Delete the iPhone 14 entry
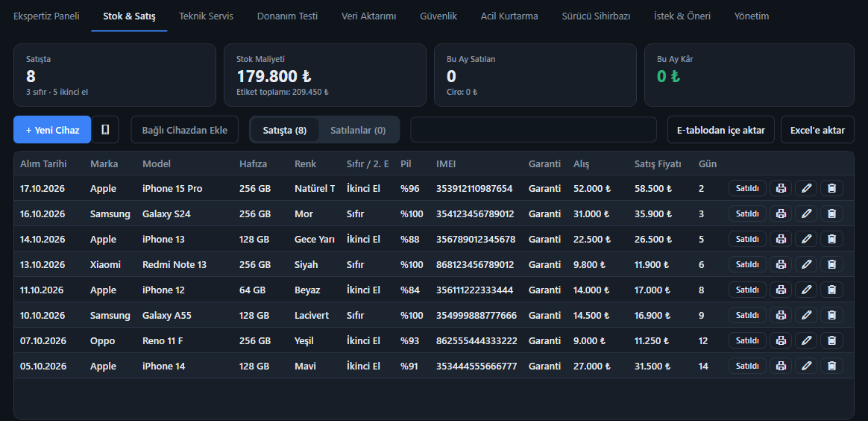868x421 pixels. (x=831, y=366)
